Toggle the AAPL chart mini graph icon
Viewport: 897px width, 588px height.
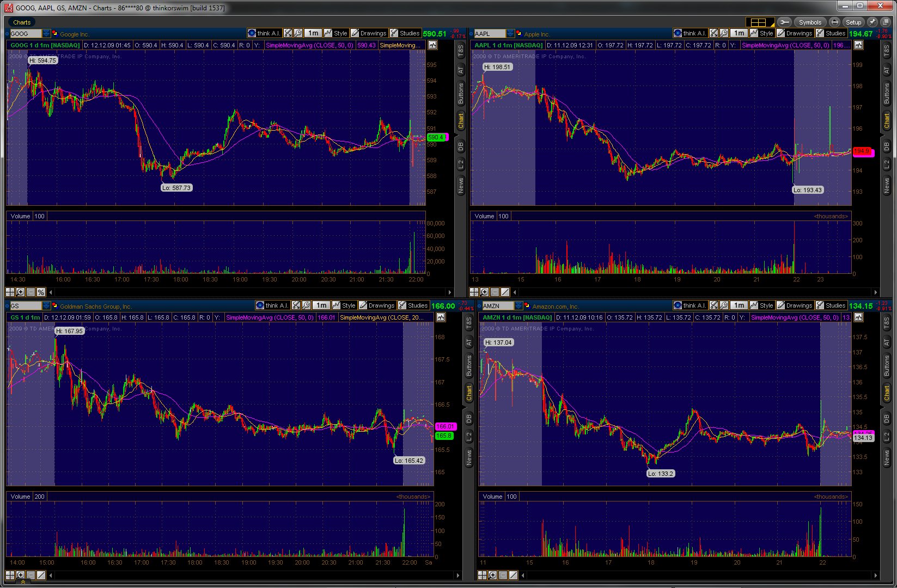(859, 45)
